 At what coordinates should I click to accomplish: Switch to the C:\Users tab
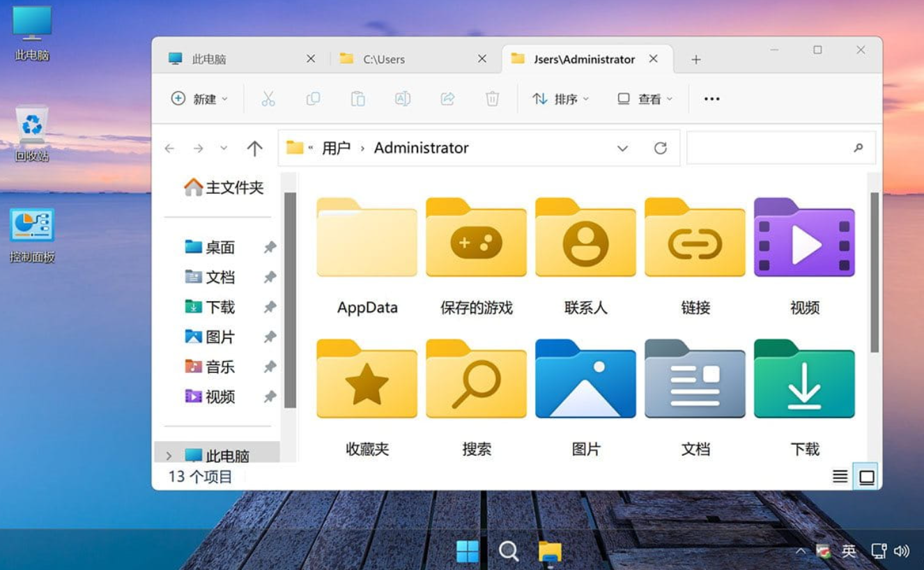click(413, 59)
